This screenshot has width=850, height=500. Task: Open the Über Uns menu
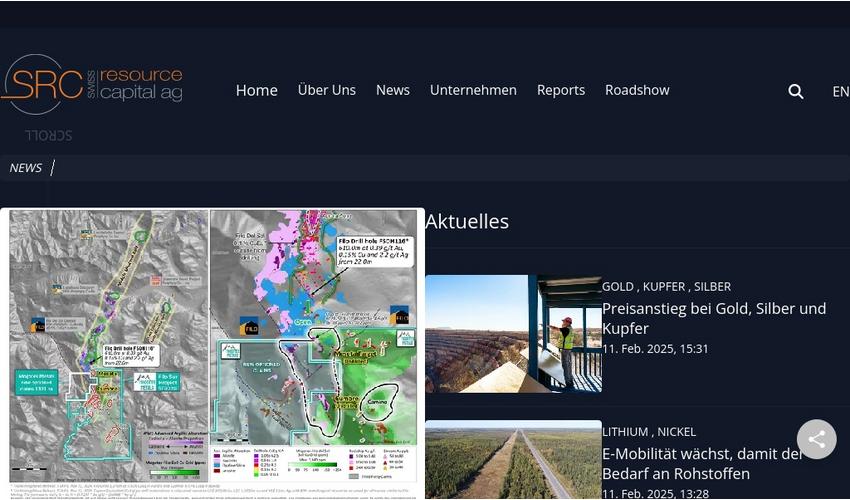[x=326, y=90]
